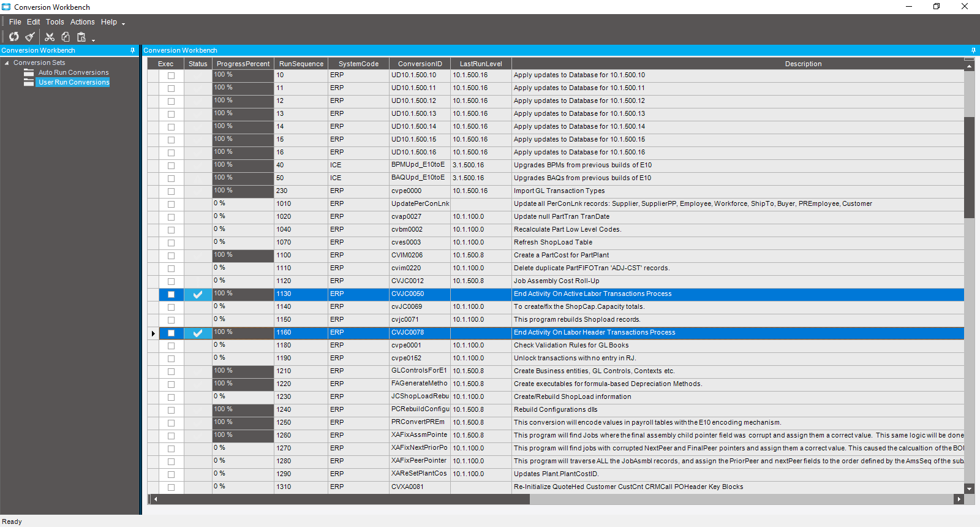Open the File menu
980x527 pixels.
click(15, 22)
